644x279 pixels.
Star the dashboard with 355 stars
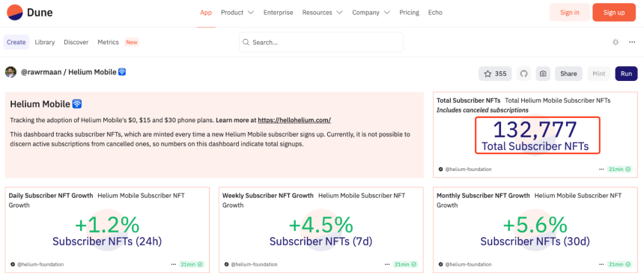click(495, 73)
